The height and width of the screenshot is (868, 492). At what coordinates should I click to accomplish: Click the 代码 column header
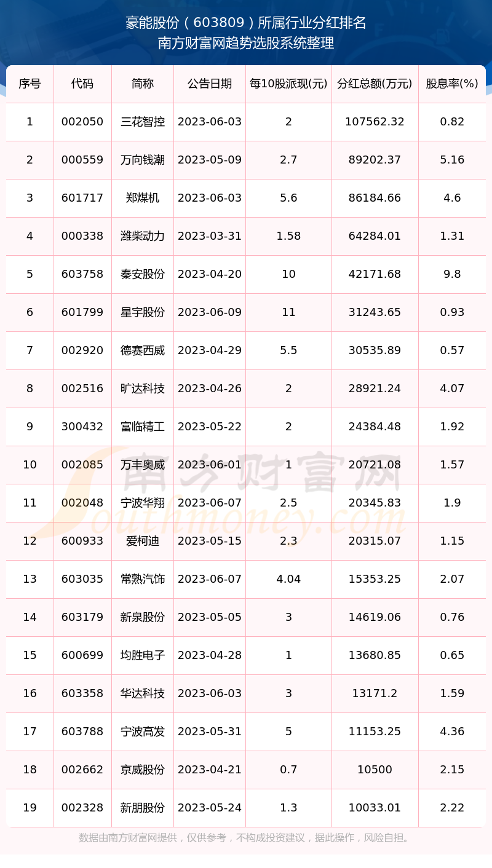coord(82,84)
